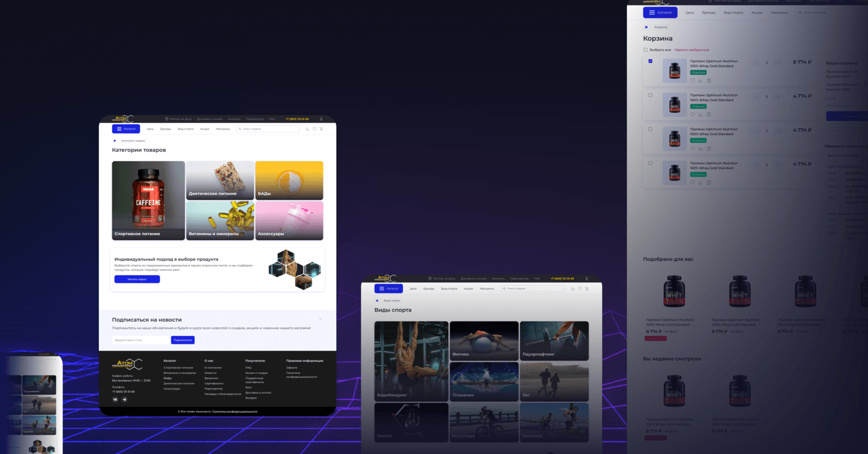
Task: Open favorites heart on the Виды спорта page header
Action: (580, 289)
